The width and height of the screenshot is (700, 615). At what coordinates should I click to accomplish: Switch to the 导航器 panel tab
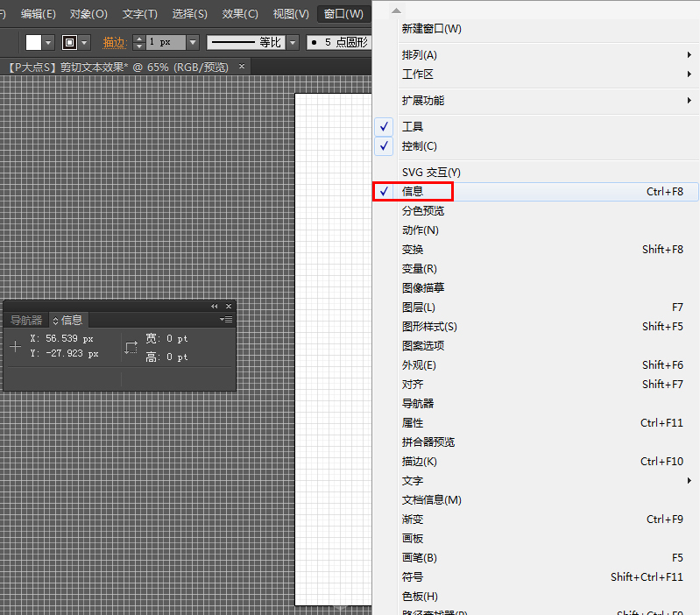pos(26,321)
